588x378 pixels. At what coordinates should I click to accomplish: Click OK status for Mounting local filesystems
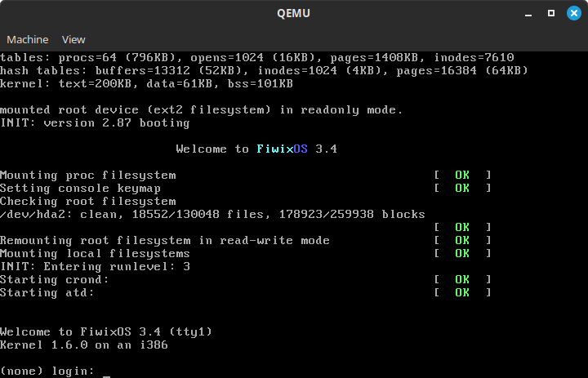(x=462, y=254)
